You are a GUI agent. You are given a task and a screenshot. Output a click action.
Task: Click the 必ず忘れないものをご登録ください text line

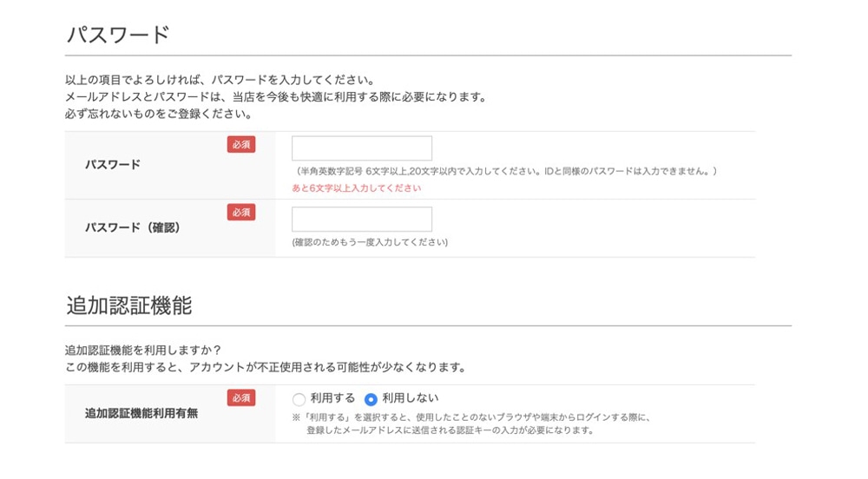coord(159,114)
